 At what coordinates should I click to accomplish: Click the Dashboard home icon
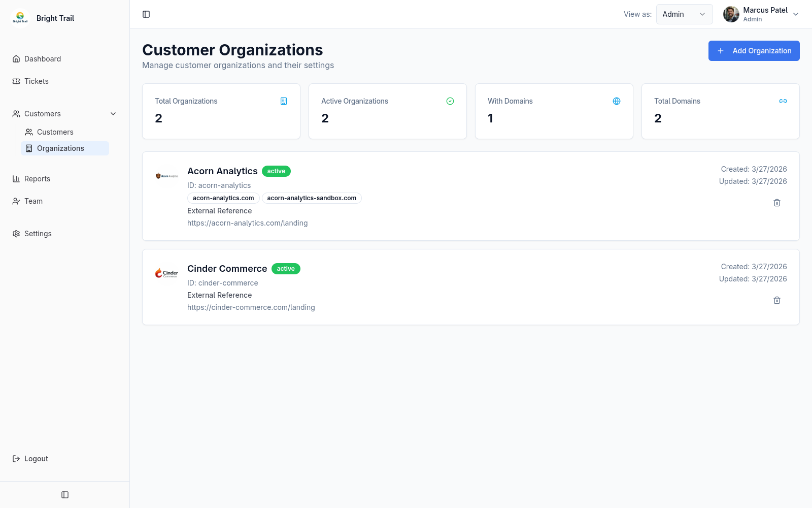16,59
